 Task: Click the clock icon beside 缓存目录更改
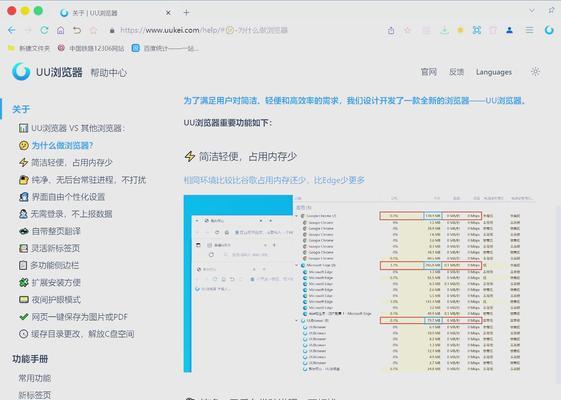coord(23,334)
